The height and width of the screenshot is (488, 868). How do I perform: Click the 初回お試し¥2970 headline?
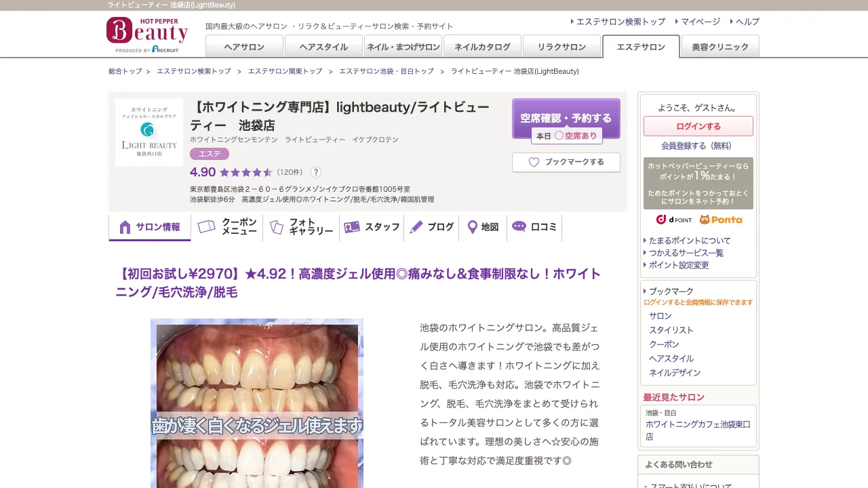pyautogui.click(x=358, y=283)
